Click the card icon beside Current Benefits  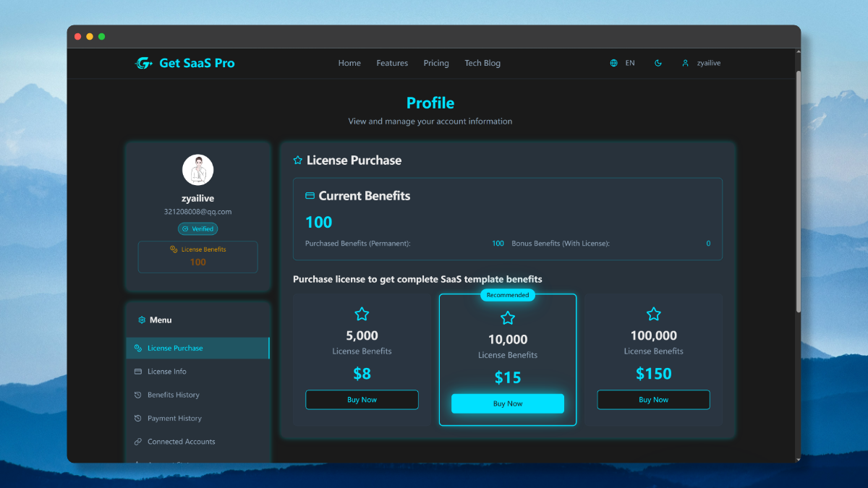pos(311,195)
